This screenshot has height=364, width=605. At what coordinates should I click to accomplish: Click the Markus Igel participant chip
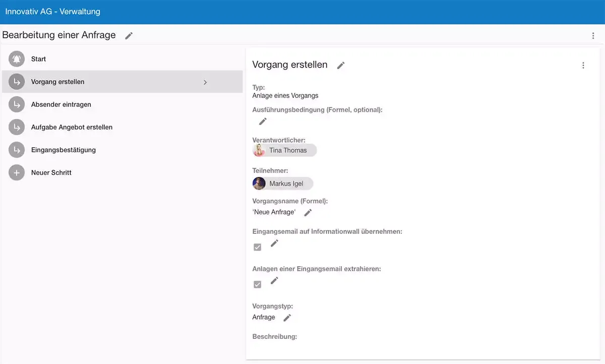(283, 184)
